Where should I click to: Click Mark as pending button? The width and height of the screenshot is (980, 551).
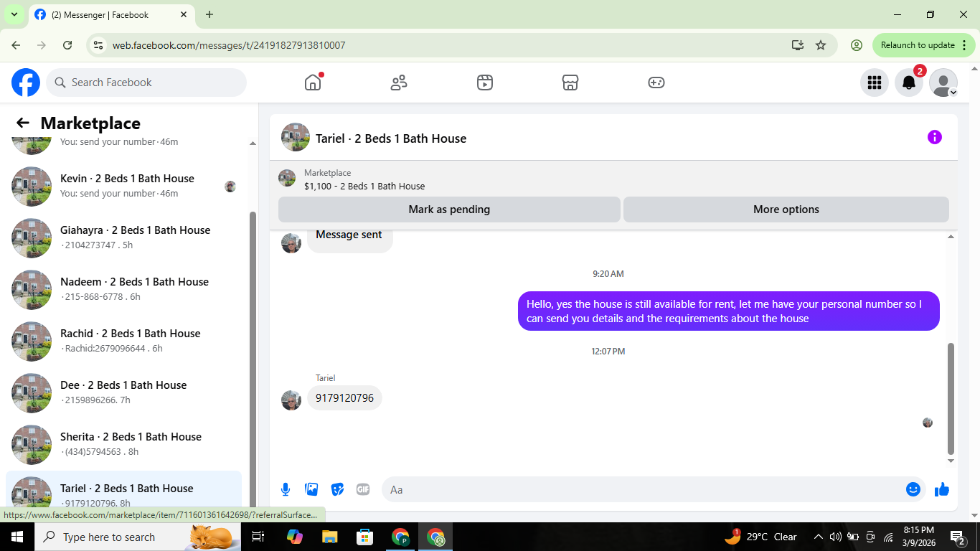(449, 209)
